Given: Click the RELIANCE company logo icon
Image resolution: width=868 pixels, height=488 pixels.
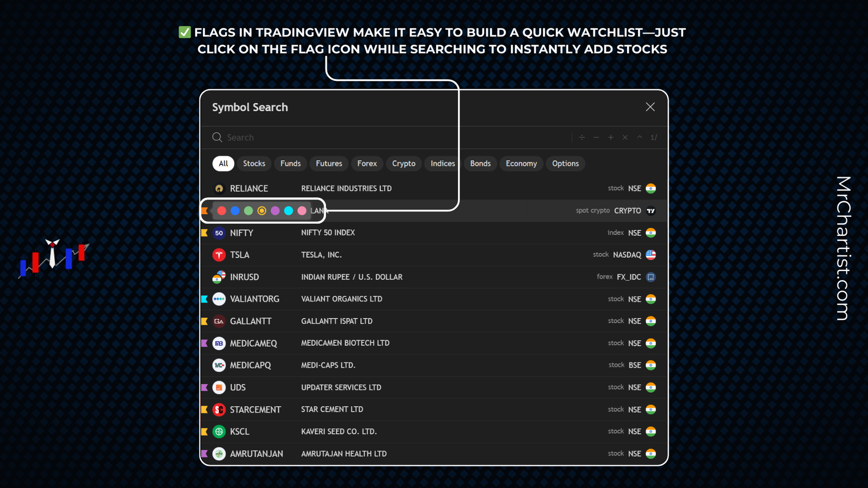Looking at the screenshot, I should 219,189.
